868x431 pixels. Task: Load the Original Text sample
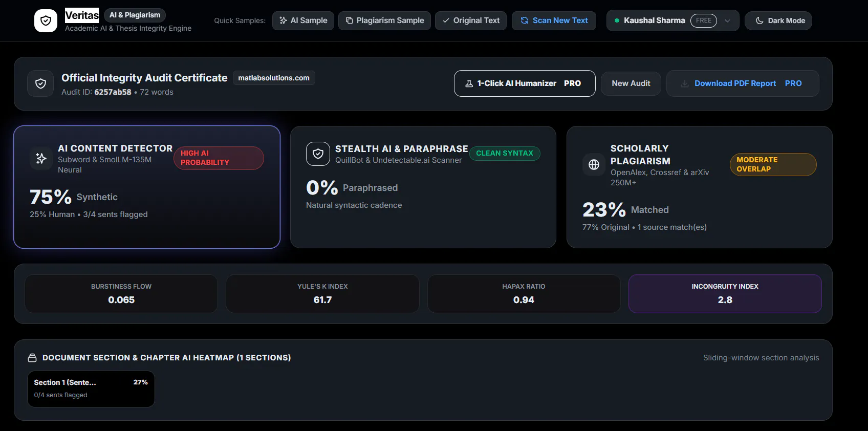(471, 20)
